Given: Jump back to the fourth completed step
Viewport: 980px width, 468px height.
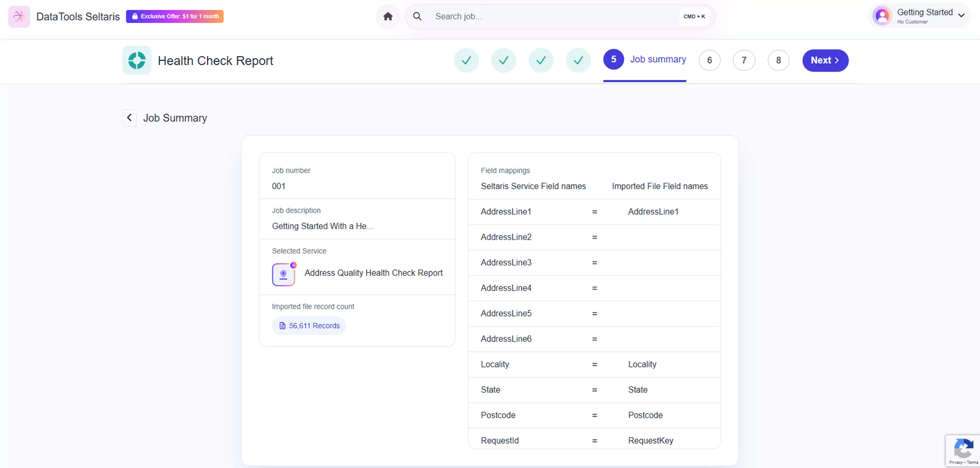Looking at the screenshot, I should tap(578, 60).
